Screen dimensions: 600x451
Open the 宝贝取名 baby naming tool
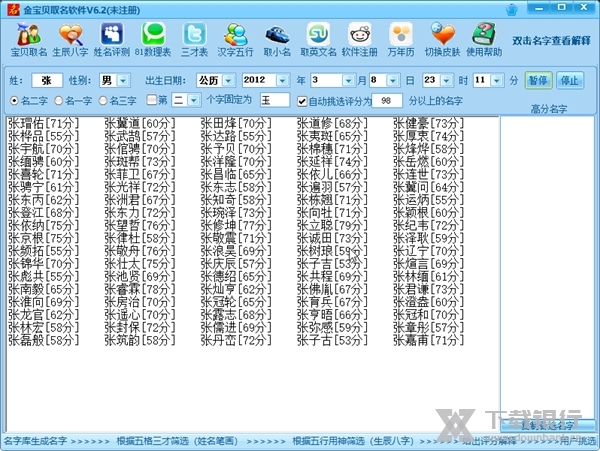(28, 40)
